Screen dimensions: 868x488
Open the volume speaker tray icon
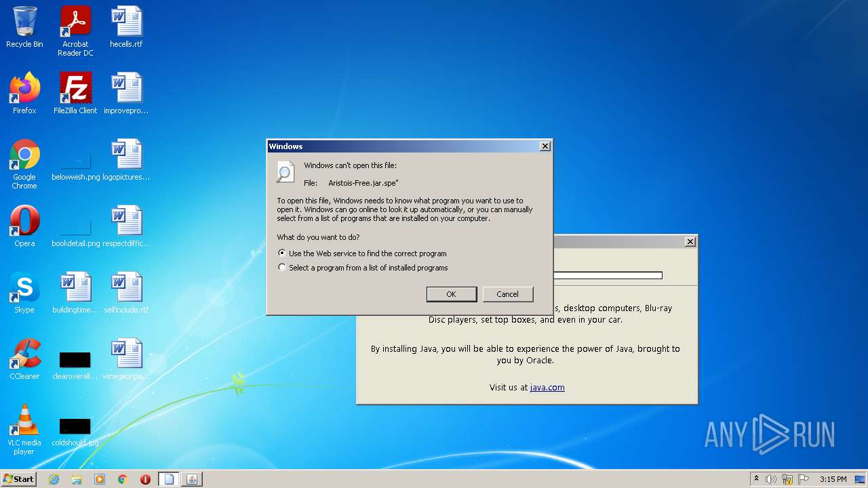tap(771, 479)
